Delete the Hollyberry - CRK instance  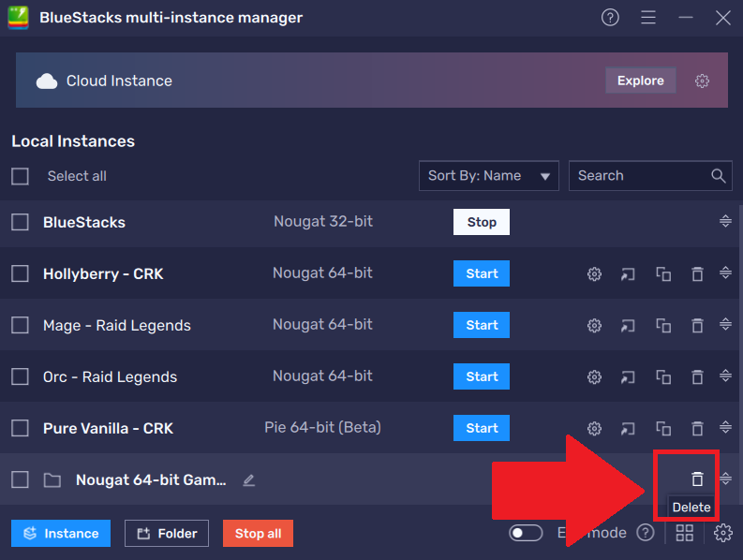coord(697,273)
